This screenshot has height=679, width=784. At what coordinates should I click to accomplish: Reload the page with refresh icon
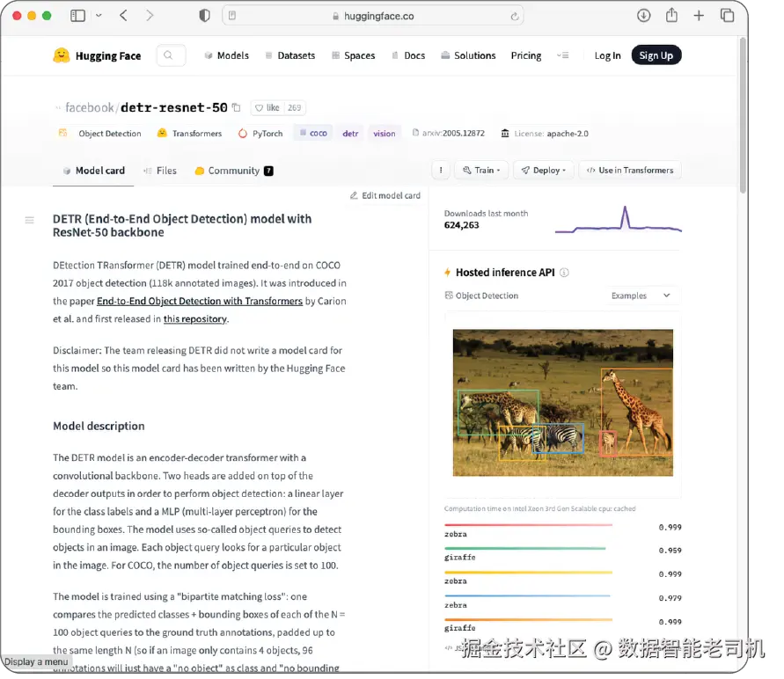pyautogui.click(x=515, y=16)
